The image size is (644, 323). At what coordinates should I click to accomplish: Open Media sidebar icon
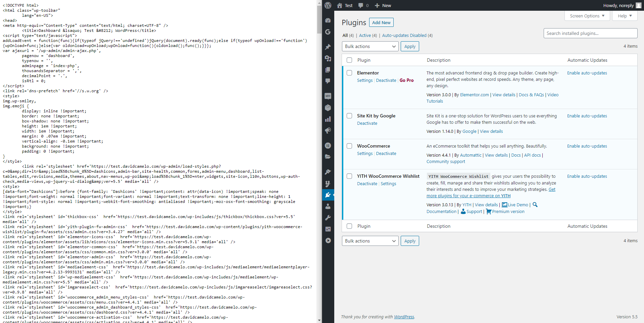[x=328, y=58]
